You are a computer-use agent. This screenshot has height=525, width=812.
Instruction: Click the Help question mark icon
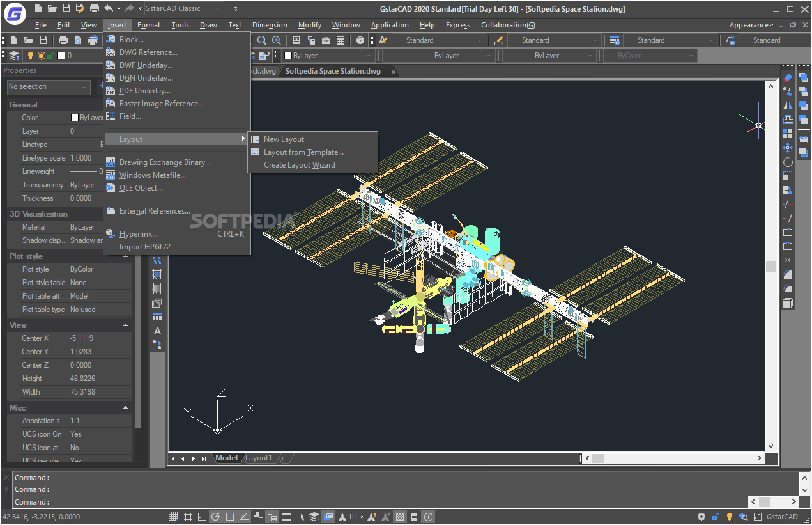pyautogui.click(x=360, y=40)
